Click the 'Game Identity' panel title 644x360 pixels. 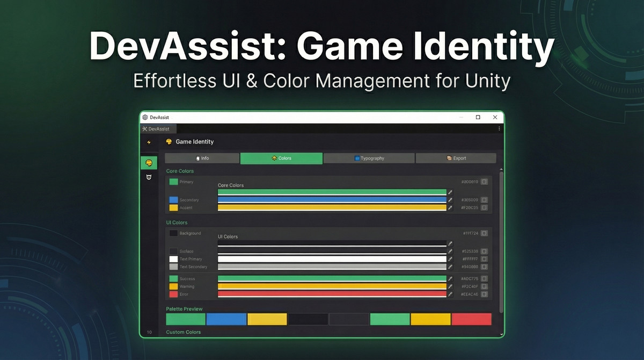point(195,142)
